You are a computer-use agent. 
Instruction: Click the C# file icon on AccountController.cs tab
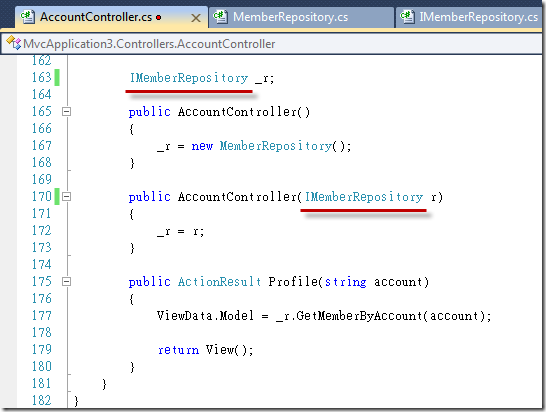(28, 17)
